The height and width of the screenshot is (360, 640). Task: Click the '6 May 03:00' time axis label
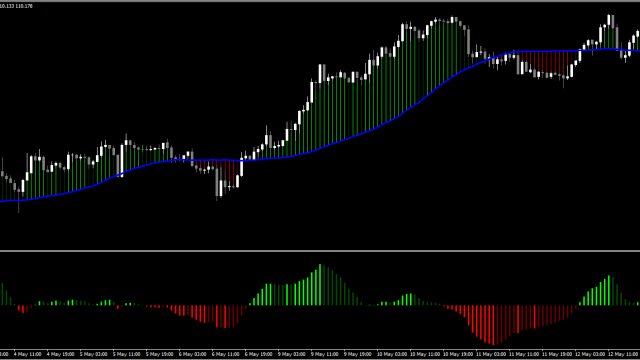pyautogui.click(x=193, y=354)
